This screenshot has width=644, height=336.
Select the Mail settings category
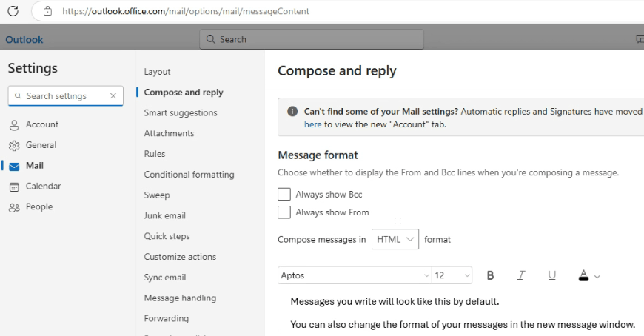click(x=35, y=166)
